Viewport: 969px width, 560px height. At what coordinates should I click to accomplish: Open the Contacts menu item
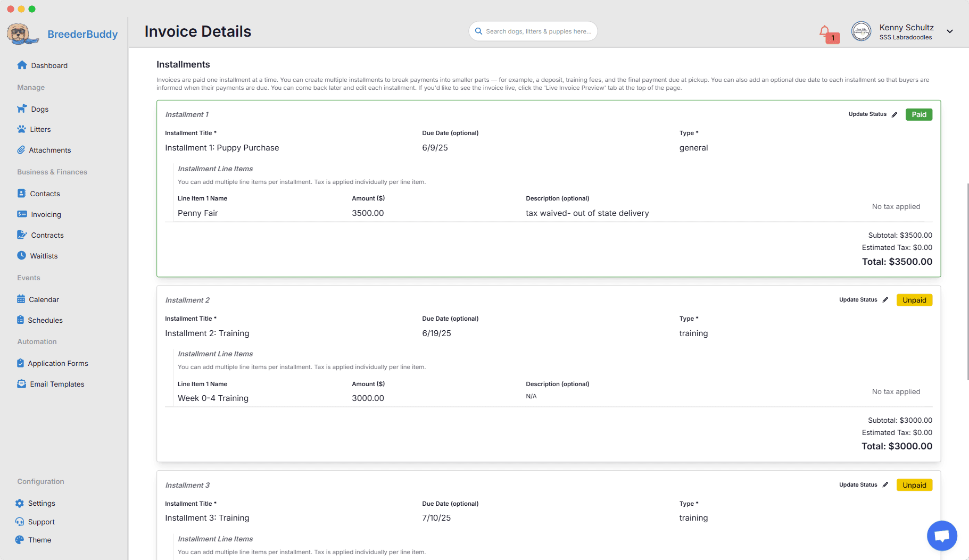[x=39, y=194]
